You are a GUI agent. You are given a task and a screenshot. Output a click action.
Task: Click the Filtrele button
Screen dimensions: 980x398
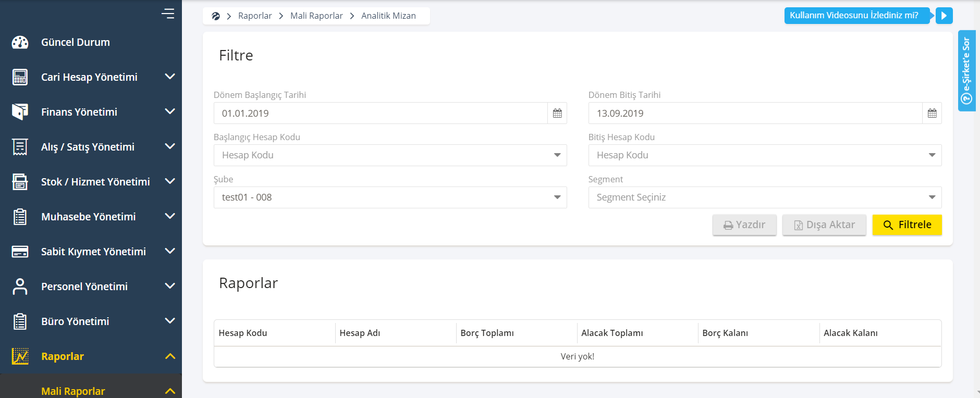point(907,225)
